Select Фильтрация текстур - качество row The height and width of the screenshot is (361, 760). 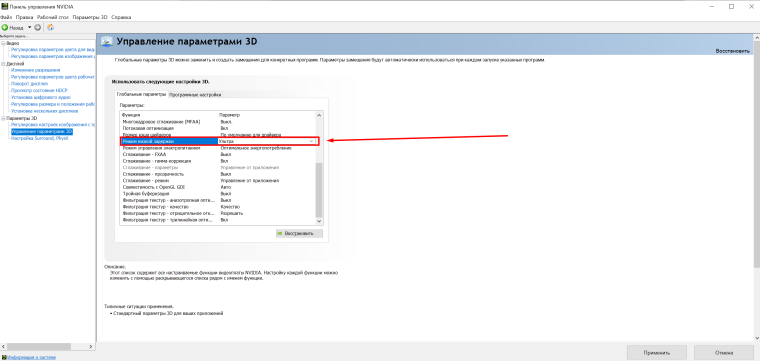pos(218,206)
